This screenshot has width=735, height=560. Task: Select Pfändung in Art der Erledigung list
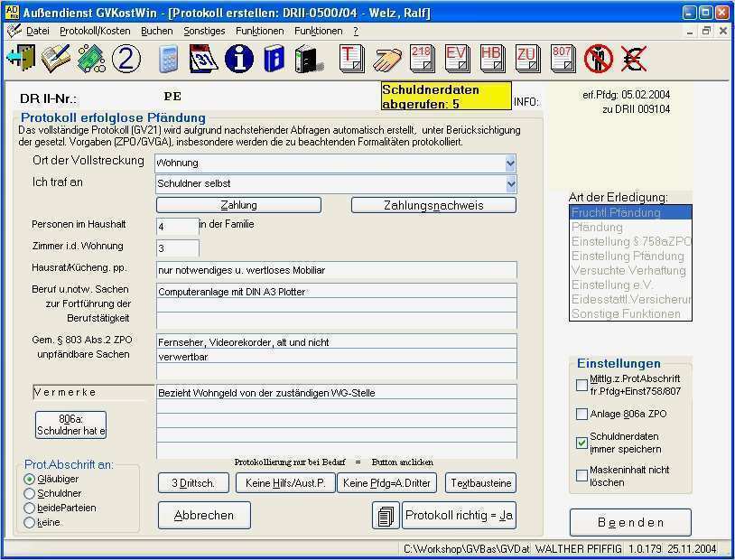point(598,228)
